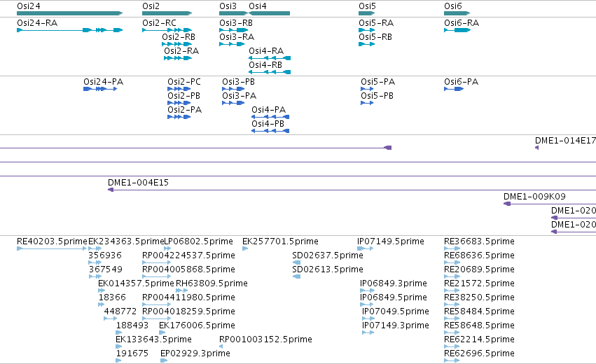
Task: Click EST IP07049.5prime
Action: tap(368, 319)
